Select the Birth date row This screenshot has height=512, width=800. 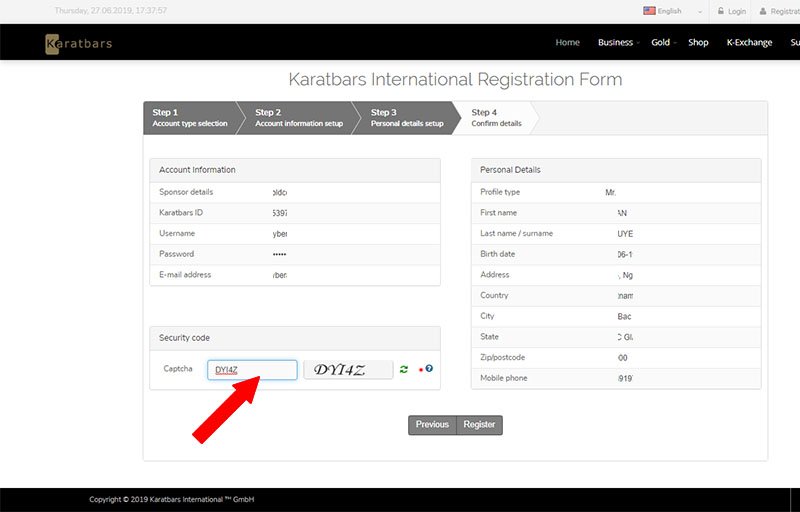pos(616,254)
